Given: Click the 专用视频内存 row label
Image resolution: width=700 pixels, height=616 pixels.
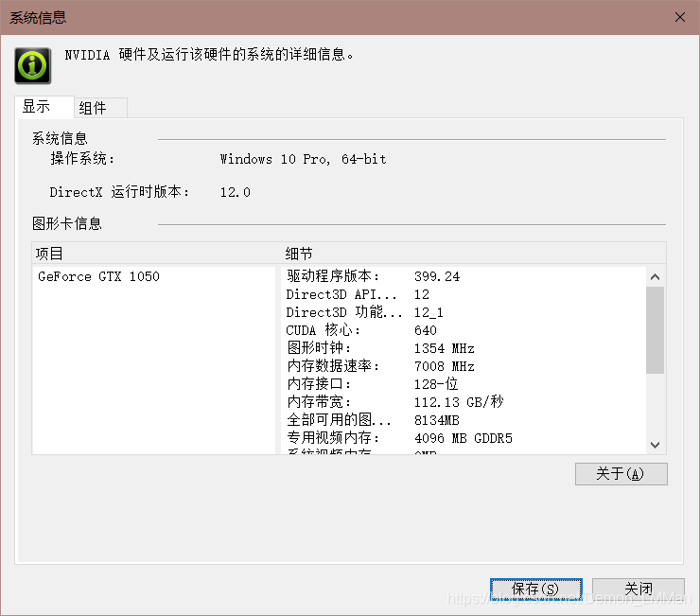Looking at the screenshot, I should 333,438.
